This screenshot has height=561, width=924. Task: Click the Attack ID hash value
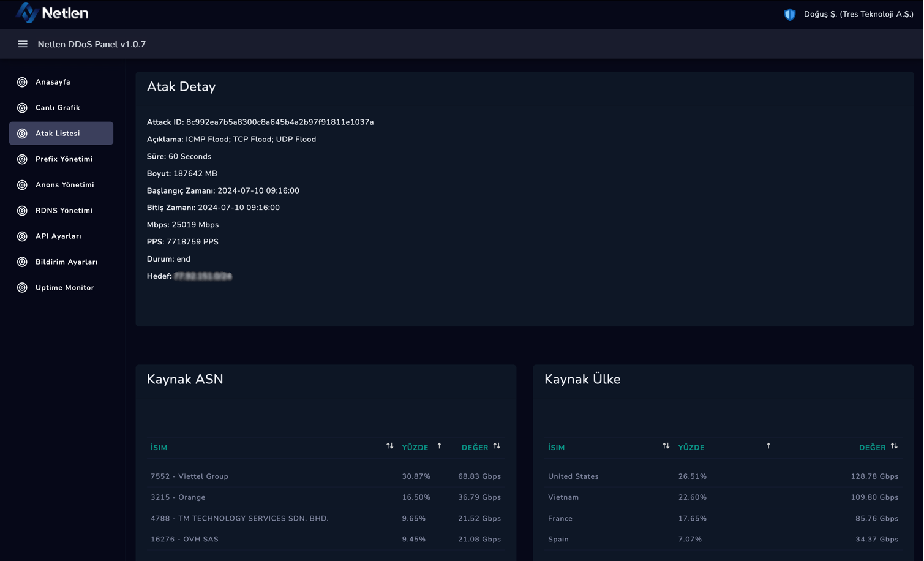point(280,122)
